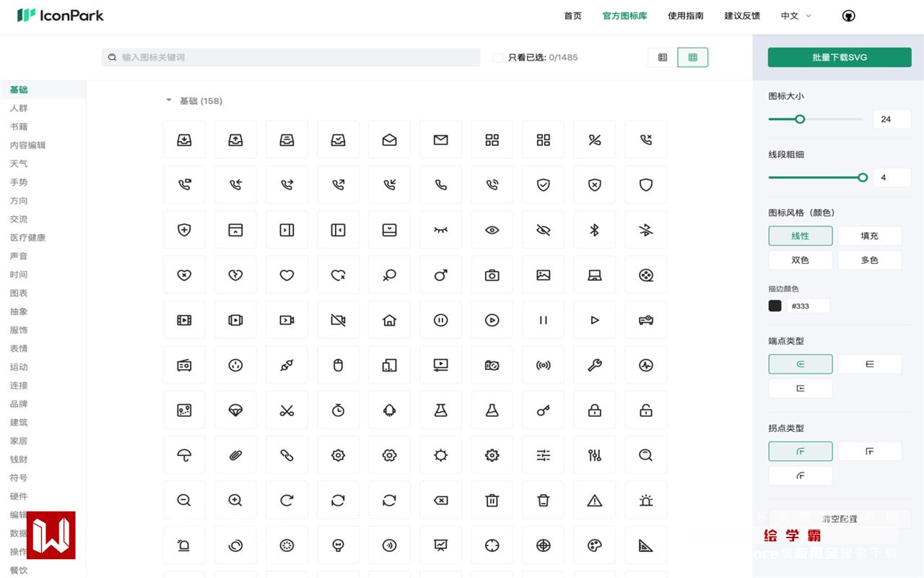The image size is (924, 578).
Task: Select the paperclip icon
Action: 236,455
